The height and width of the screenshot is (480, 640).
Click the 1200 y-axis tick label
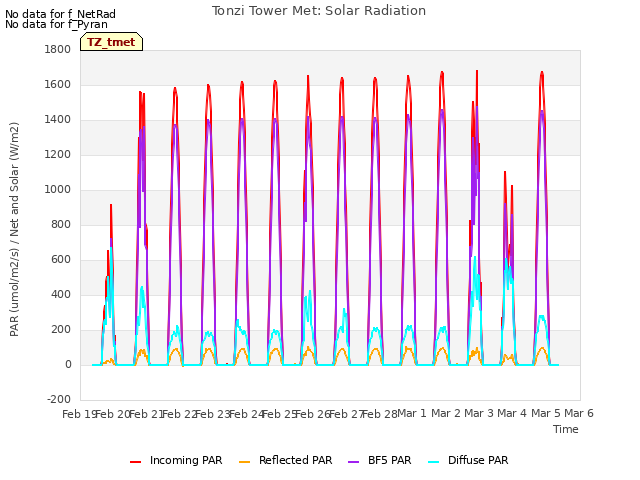click(58, 155)
